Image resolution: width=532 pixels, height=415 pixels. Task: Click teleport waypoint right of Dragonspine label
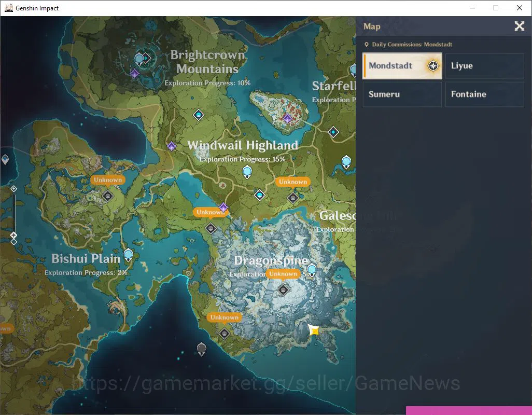point(312,270)
